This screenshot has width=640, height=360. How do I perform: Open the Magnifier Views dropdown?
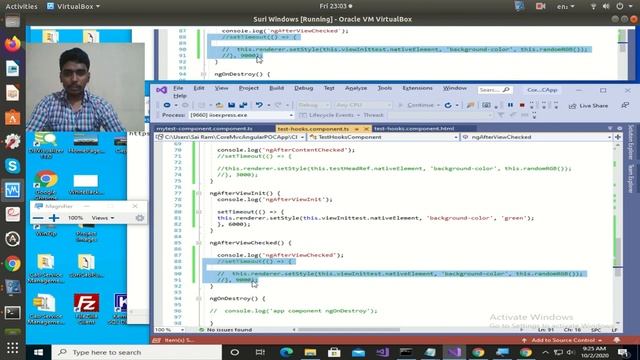click(102, 218)
